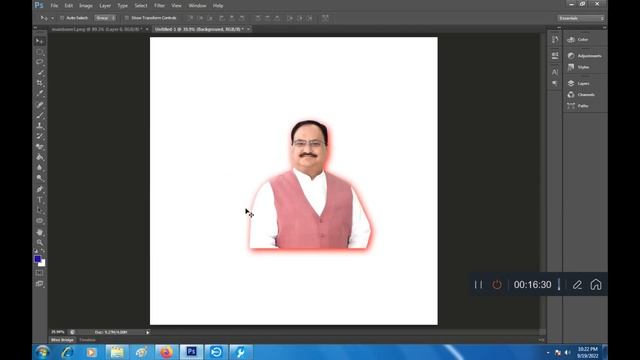
Task: Switch to the Untitled-1 document tab
Action: (x=199, y=29)
